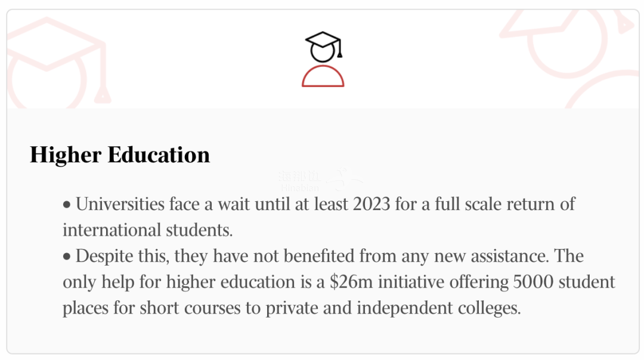Click the swirl mark beside Hinabian watermark
The height and width of the screenshot is (360, 644).
click(344, 179)
